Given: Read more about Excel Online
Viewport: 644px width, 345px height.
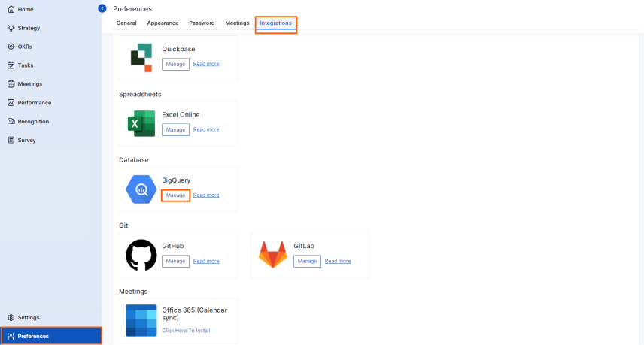Looking at the screenshot, I should (206, 129).
